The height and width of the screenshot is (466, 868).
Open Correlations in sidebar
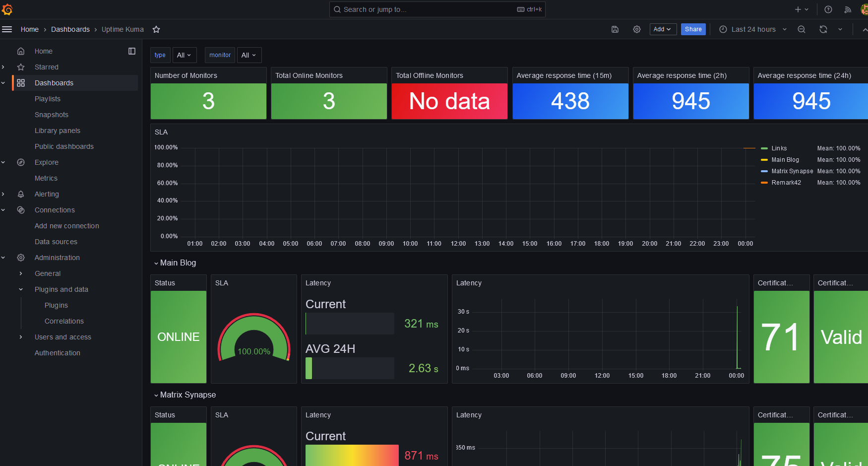click(64, 321)
